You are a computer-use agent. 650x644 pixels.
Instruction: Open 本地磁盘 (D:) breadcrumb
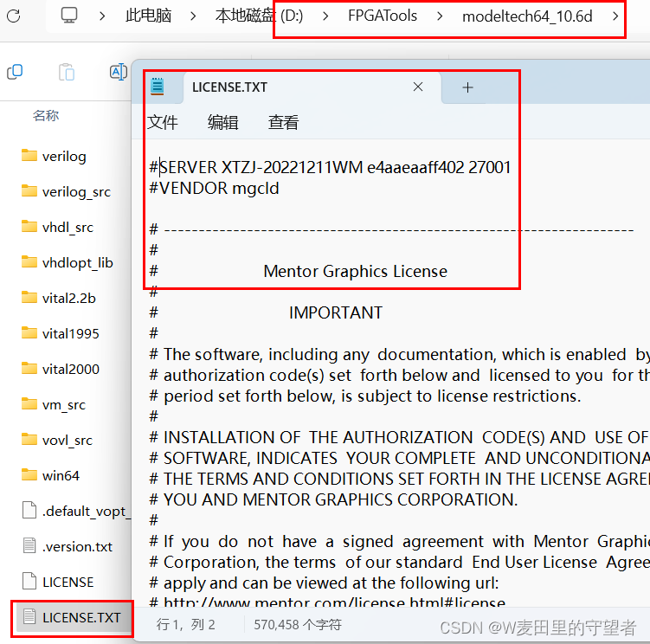pyautogui.click(x=259, y=16)
